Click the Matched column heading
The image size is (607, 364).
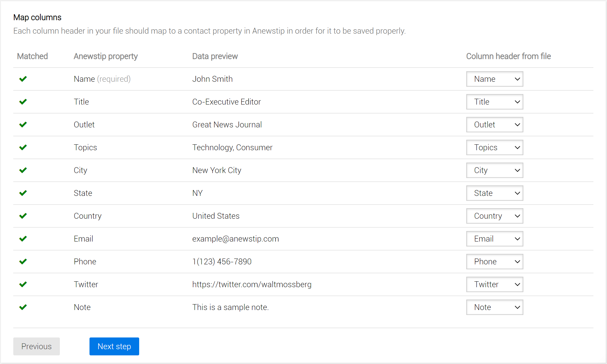click(32, 56)
